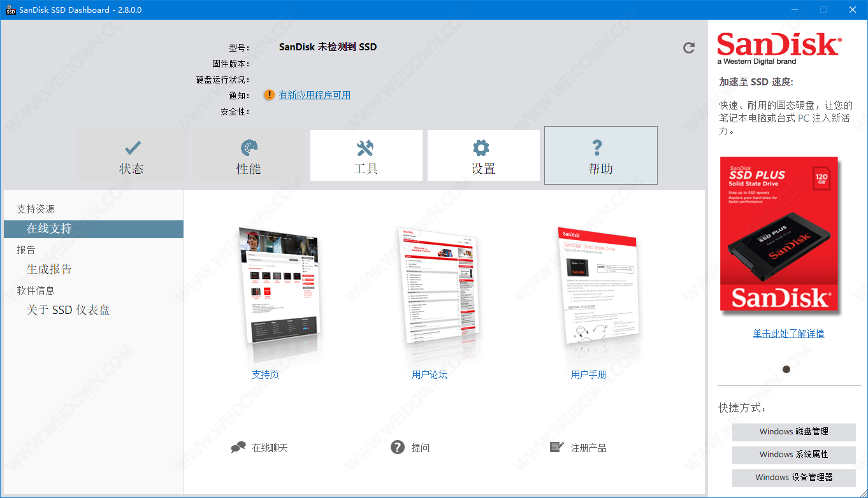Image resolution: width=868 pixels, height=498 pixels.
Task: Click the Windows 设备管理器 shortcut button
Action: pyautogui.click(x=793, y=478)
